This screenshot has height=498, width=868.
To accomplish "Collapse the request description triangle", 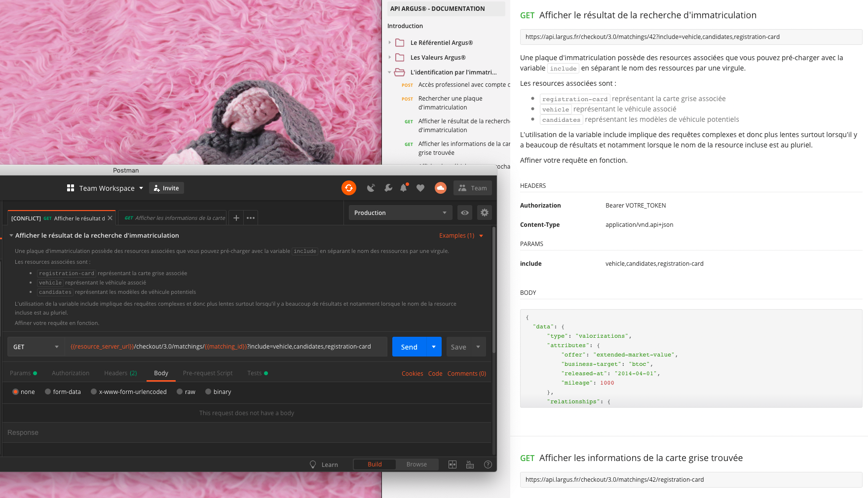I will click(x=11, y=236).
